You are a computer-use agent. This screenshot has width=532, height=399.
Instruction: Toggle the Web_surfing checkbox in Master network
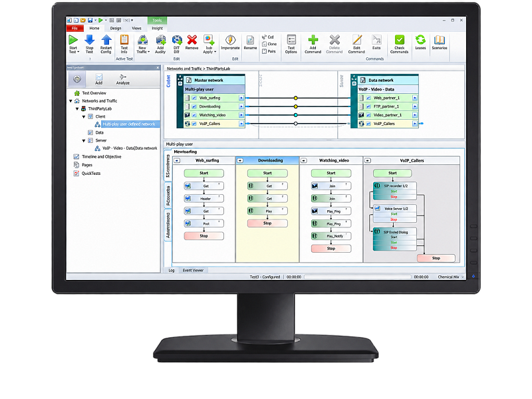[194, 98]
